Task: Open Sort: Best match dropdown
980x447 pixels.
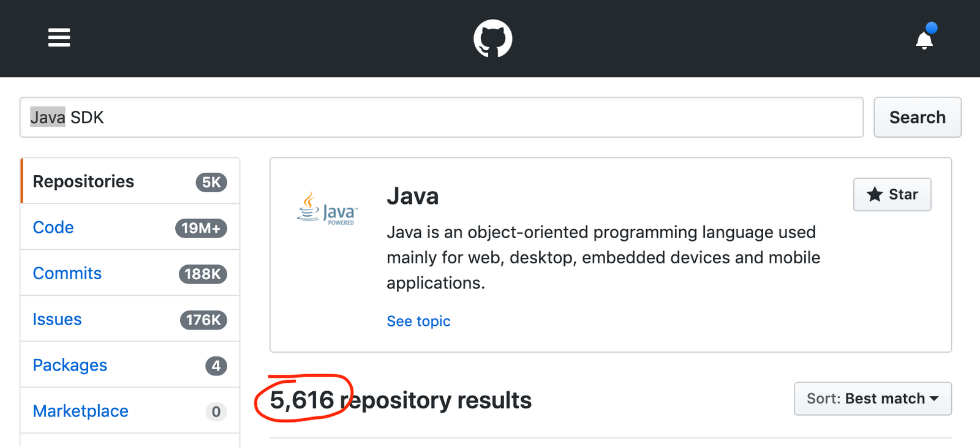Action: tap(872, 399)
